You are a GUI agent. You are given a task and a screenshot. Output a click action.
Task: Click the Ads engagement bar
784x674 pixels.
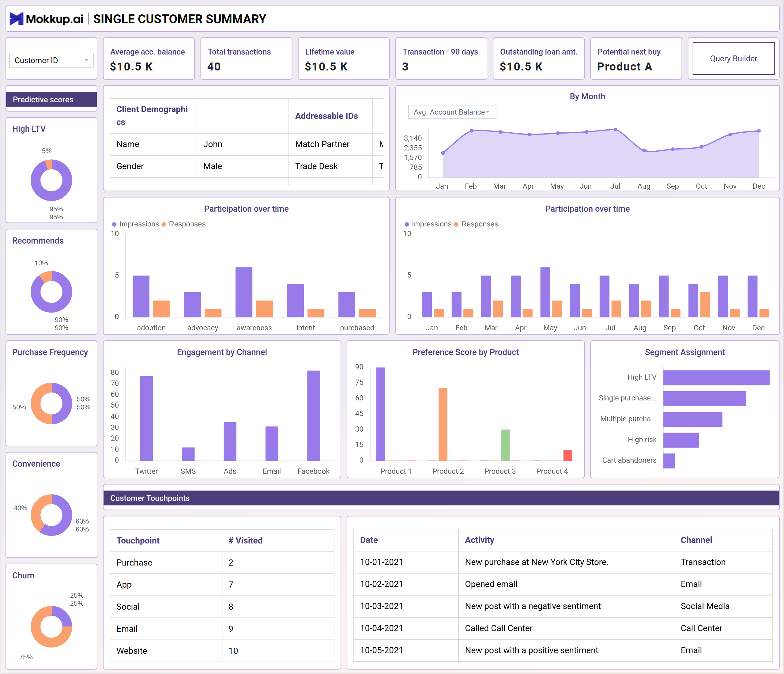coord(230,442)
